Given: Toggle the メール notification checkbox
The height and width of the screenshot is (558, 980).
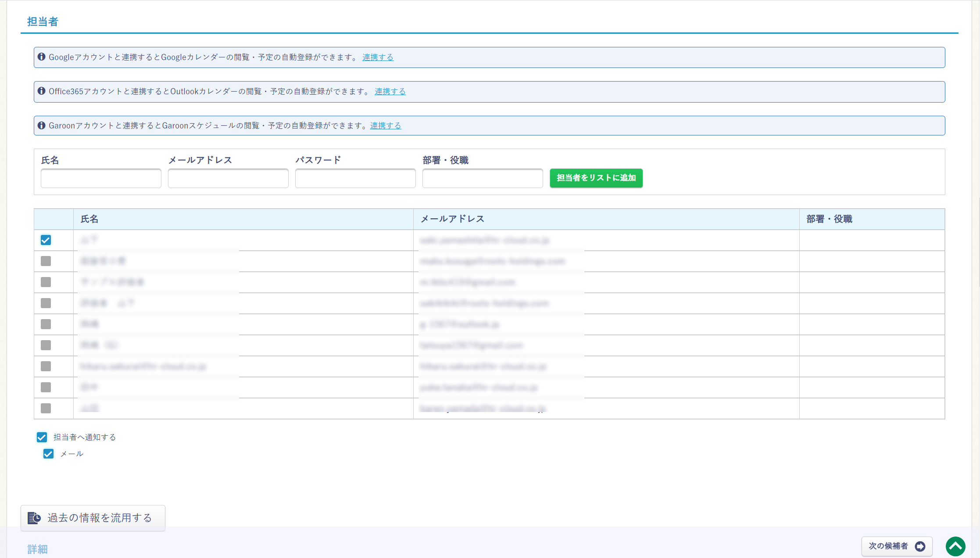Looking at the screenshot, I should point(48,454).
